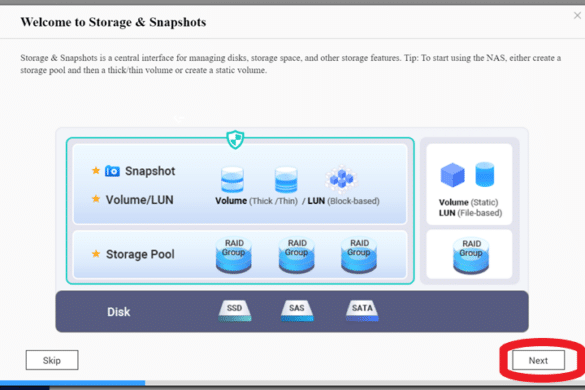Click the '/ LUN (Block-based)' caption
The width and height of the screenshot is (585, 390).
pyautogui.click(x=341, y=201)
